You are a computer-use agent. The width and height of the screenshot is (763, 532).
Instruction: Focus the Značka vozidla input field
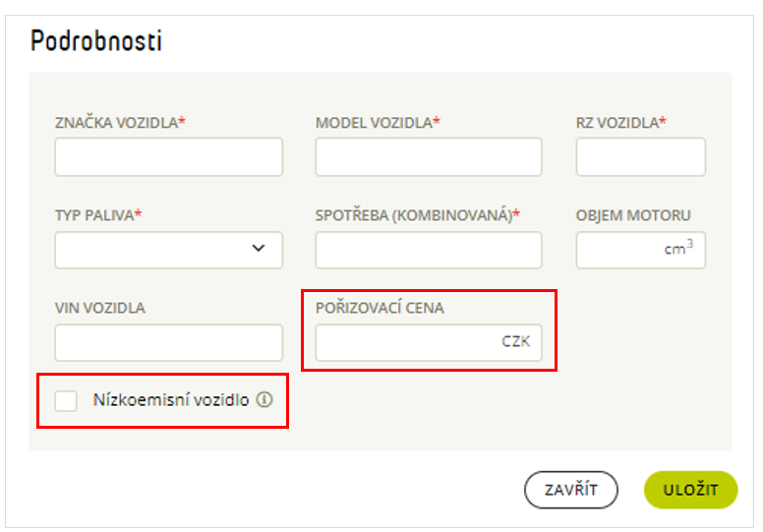click(168, 156)
